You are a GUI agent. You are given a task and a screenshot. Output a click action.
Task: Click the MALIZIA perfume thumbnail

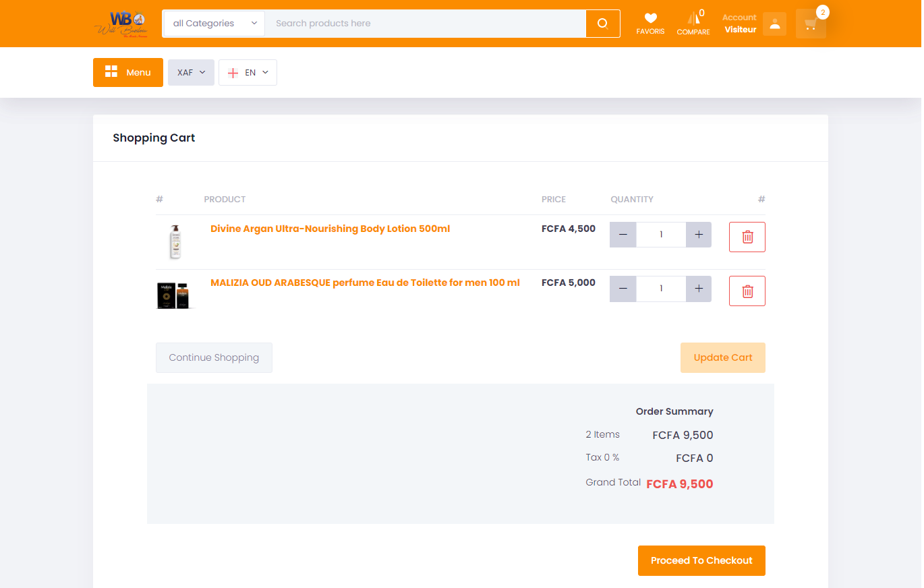coord(174,295)
